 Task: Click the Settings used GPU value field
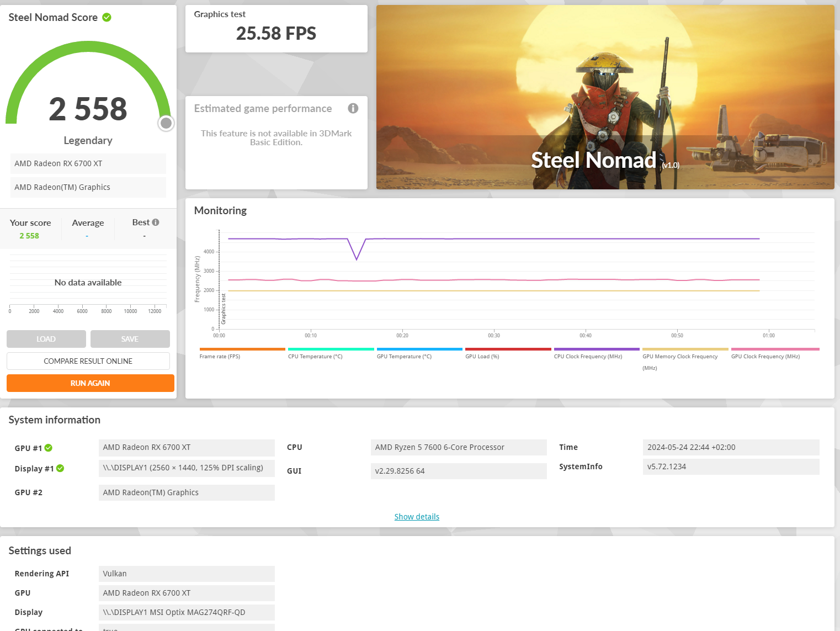click(x=187, y=593)
